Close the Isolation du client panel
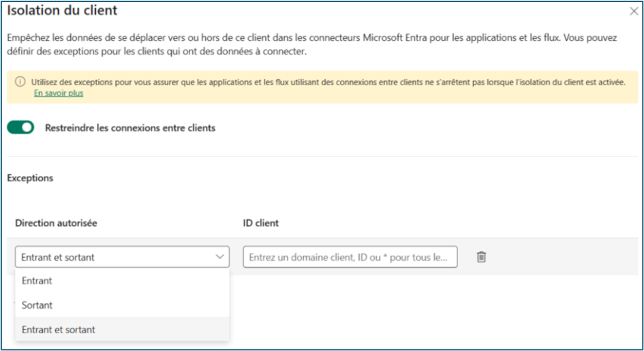The height and width of the screenshot is (351, 644). point(634,11)
